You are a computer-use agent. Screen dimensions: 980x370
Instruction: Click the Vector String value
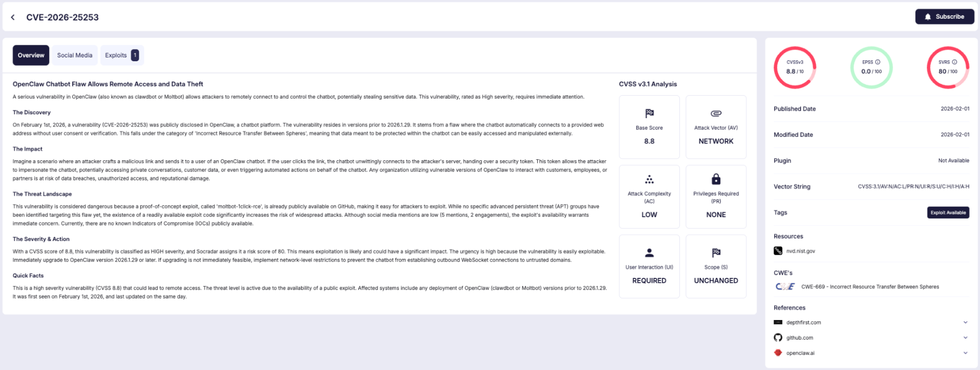tap(913, 187)
